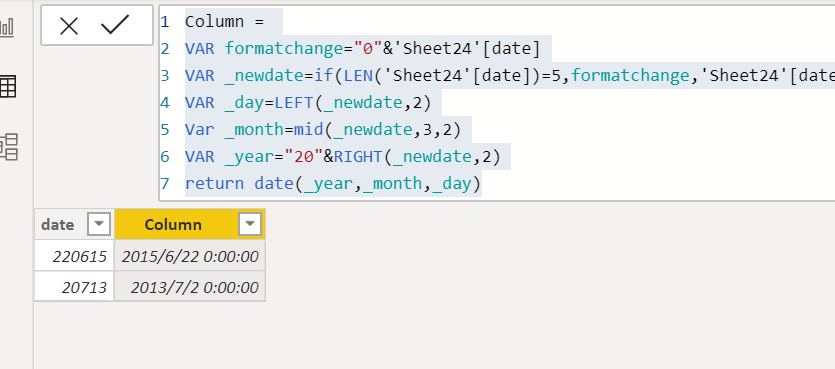Cancel the formula with the X icon
The width and height of the screenshot is (835, 369).
(x=69, y=26)
